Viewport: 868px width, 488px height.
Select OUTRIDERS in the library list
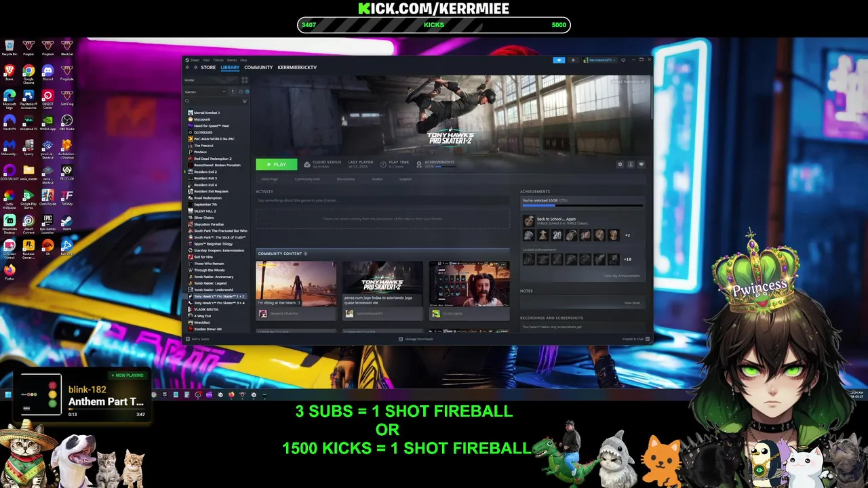(201, 132)
